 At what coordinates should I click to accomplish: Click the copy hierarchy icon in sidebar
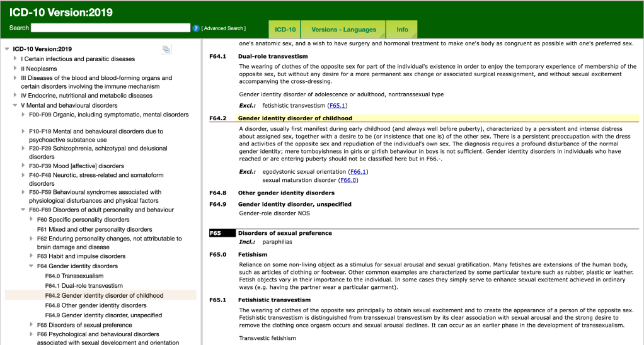point(166,49)
